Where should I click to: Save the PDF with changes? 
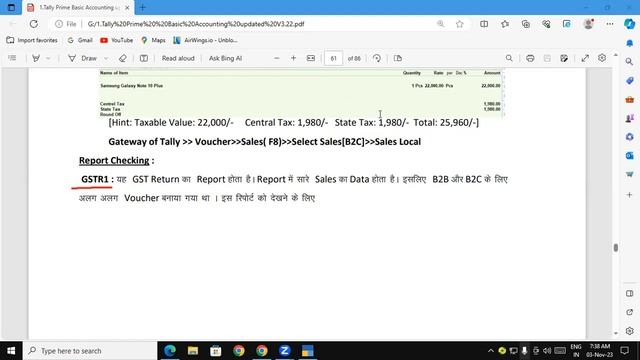pyautogui.click(x=564, y=58)
